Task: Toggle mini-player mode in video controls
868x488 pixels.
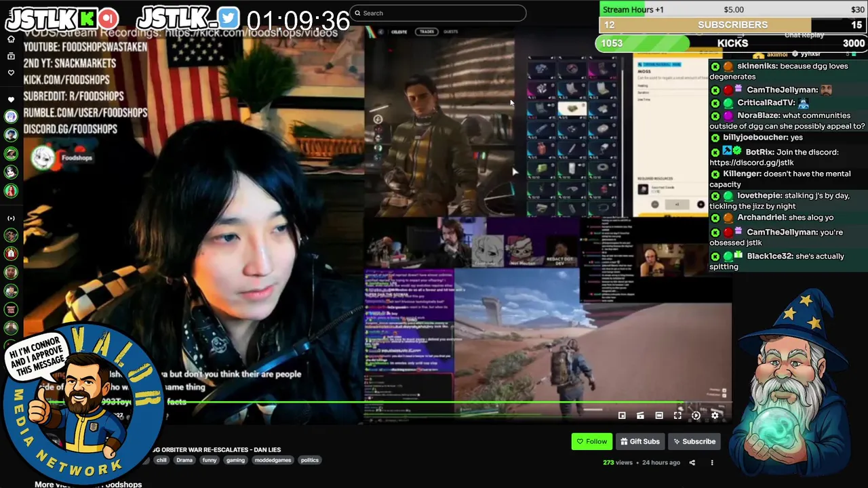Action: tap(622, 415)
